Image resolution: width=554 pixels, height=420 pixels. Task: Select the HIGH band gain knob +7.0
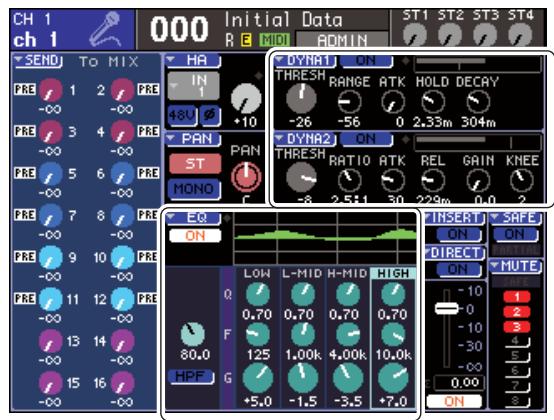coord(393,378)
